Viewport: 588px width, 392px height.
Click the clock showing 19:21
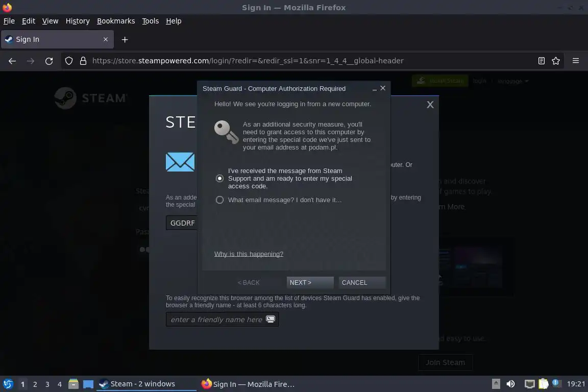(x=576, y=384)
